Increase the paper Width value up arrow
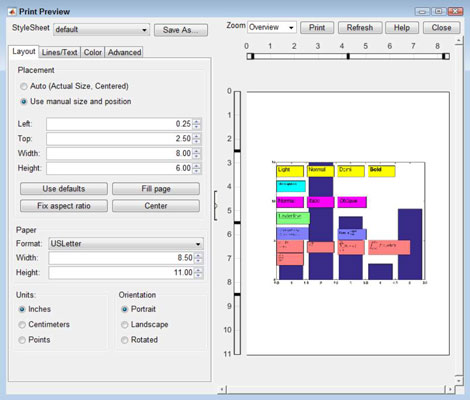 198,255
